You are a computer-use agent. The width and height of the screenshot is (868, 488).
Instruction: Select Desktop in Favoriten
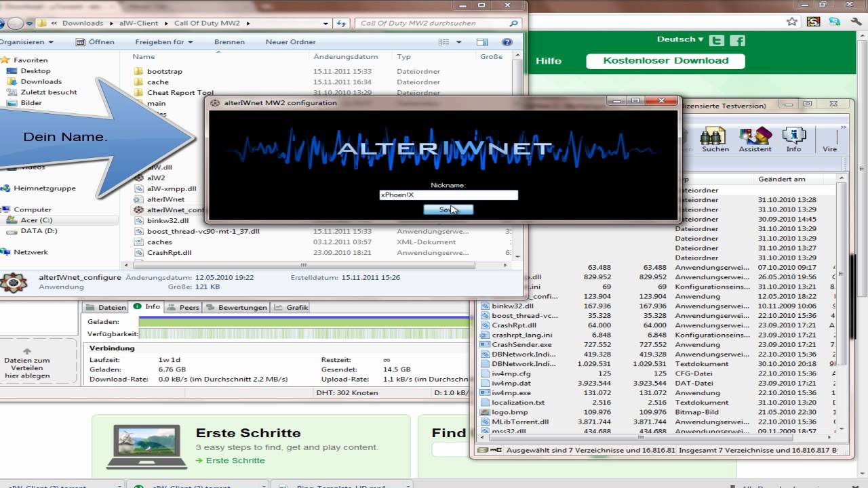click(35, 70)
